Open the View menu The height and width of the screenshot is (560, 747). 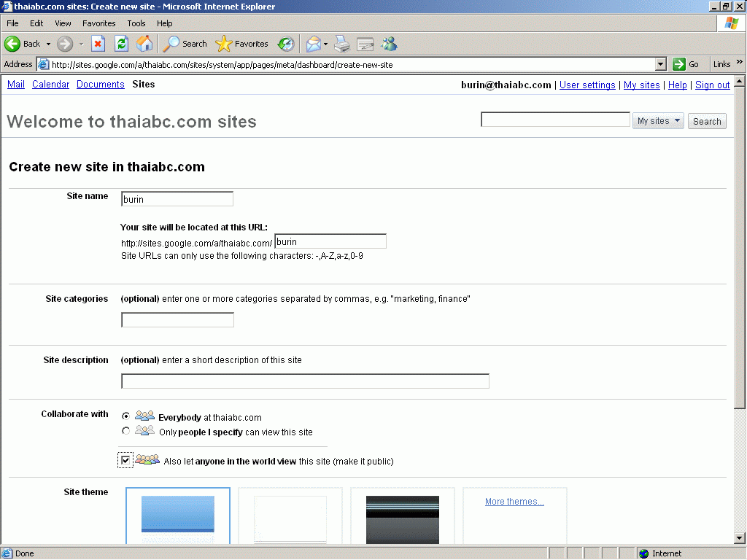[x=63, y=23]
